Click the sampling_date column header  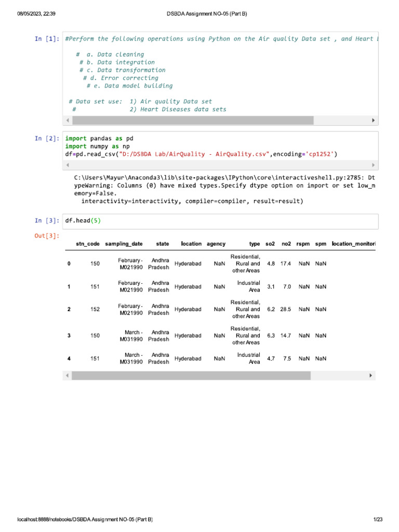click(x=124, y=244)
